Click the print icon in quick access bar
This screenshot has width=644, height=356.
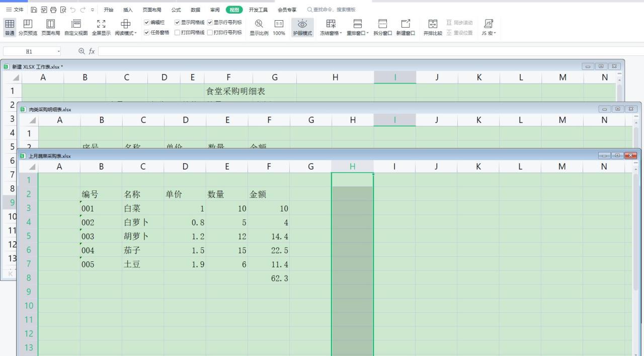click(x=53, y=10)
